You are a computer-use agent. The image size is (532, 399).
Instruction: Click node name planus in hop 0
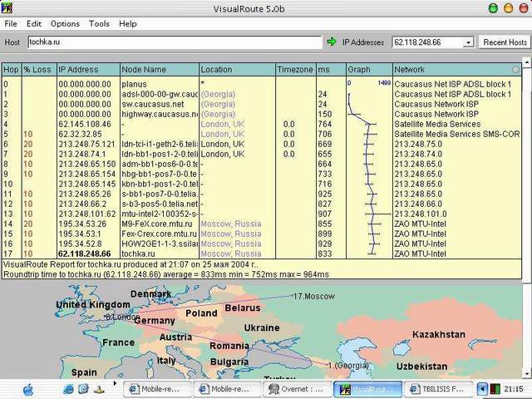134,84
